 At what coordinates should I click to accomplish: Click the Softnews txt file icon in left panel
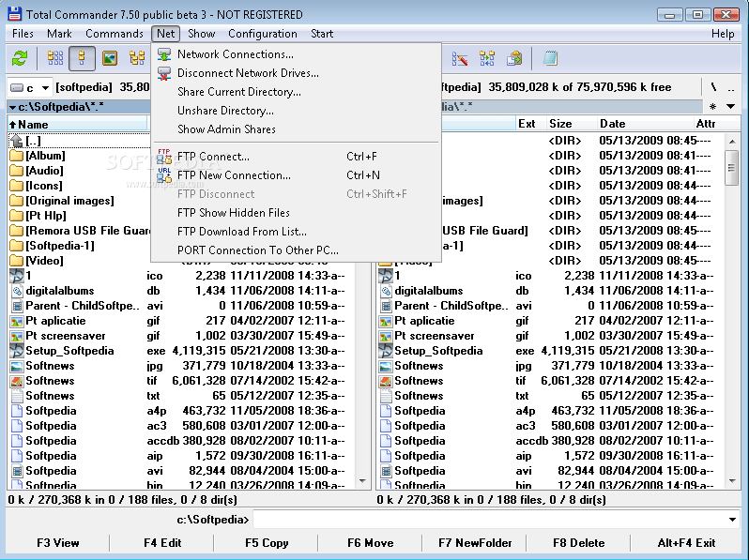(17, 396)
